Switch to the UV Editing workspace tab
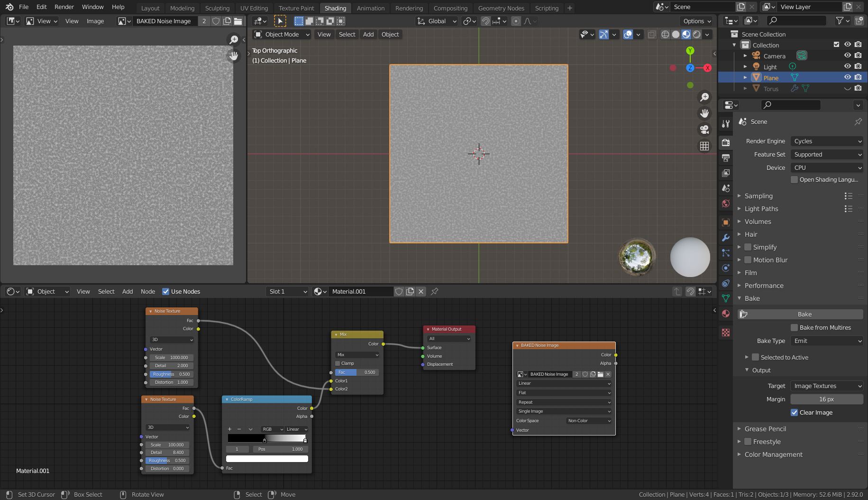 click(254, 8)
